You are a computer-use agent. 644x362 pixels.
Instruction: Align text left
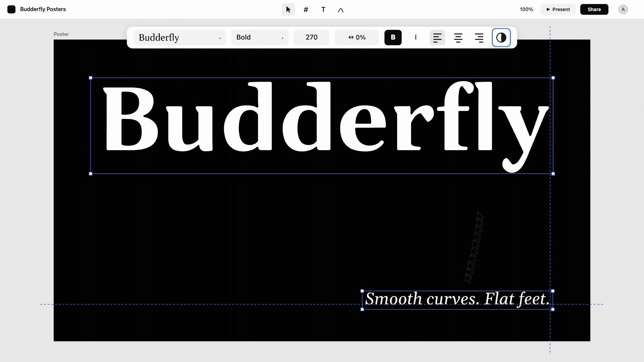437,38
